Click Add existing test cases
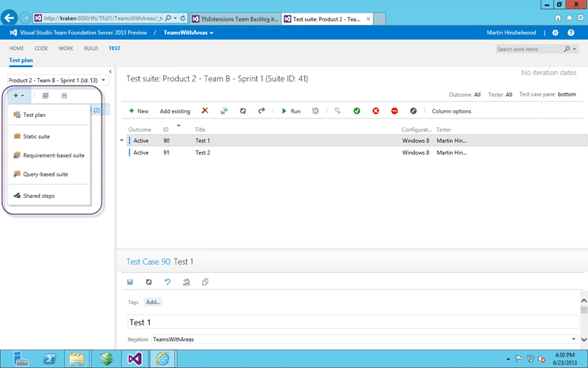 (175, 111)
